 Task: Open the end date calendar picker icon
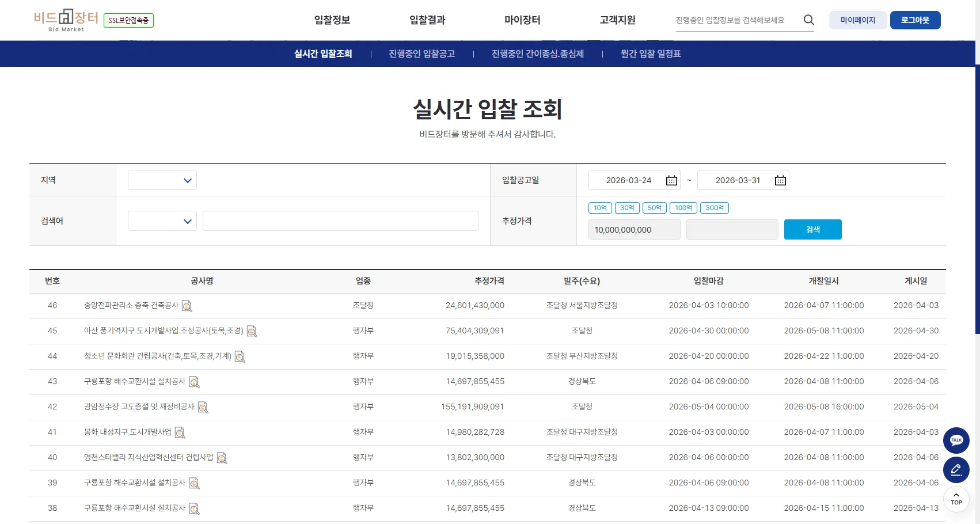click(x=780, y=180)
